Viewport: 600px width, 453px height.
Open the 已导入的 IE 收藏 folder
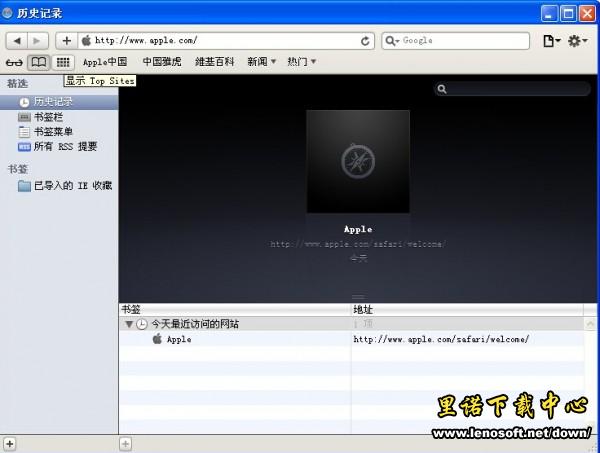59,186
